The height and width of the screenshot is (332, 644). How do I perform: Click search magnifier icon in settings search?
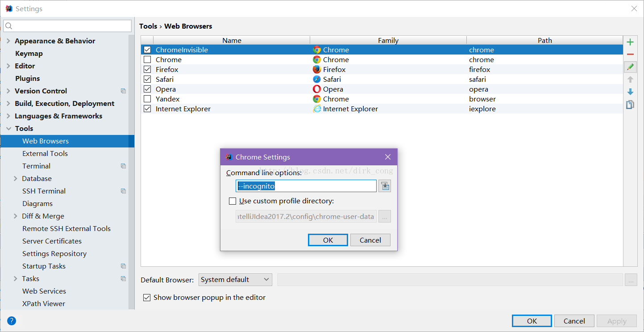9,26
